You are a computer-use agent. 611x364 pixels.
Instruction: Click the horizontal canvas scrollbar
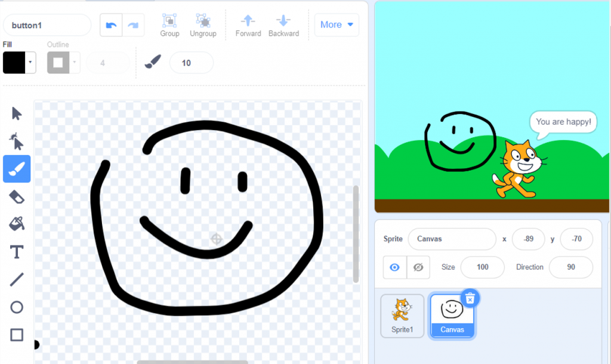pos(193,362)
